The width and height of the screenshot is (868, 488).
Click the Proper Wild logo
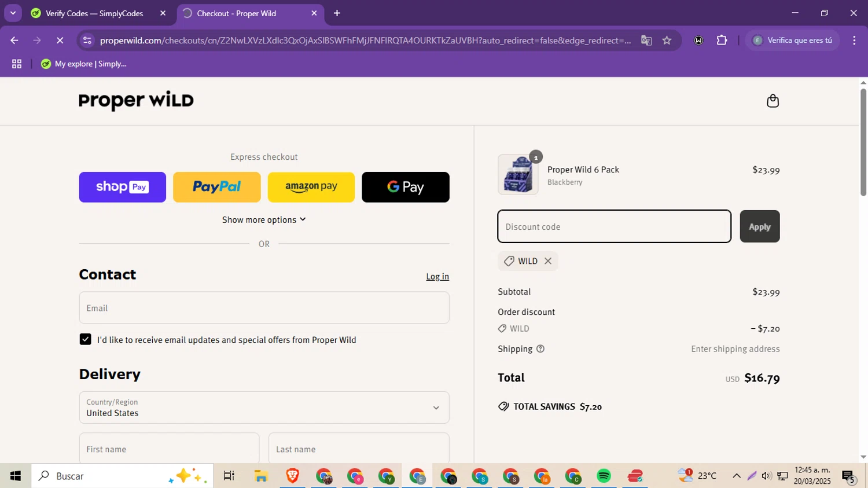point(137,101)
